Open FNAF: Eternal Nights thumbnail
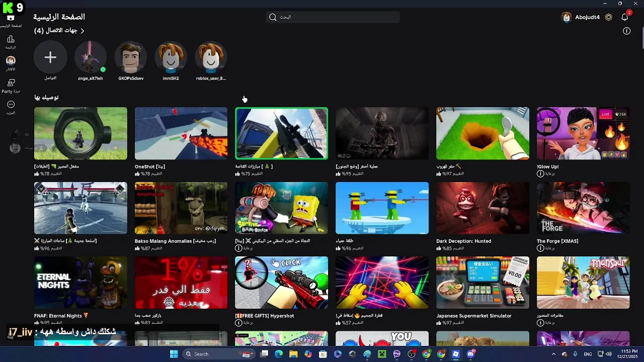This screenshot has height=362, width=644. pos(80,283)
